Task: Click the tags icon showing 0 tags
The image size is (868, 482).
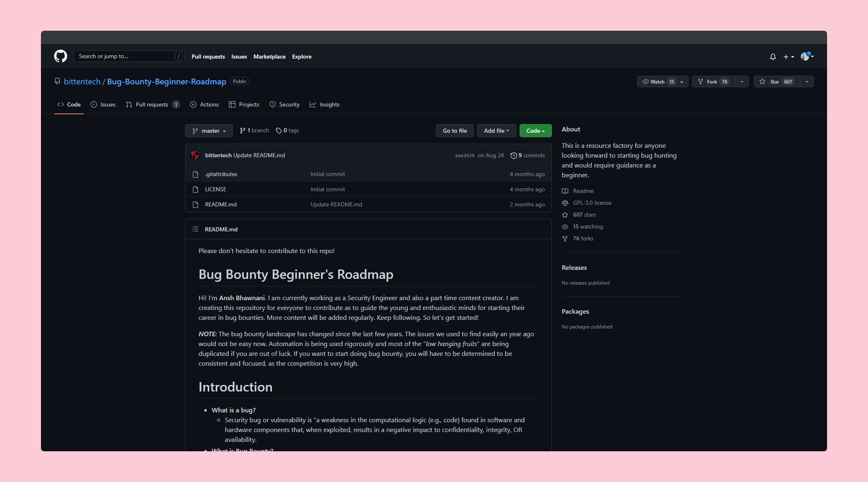Action: 279,131
